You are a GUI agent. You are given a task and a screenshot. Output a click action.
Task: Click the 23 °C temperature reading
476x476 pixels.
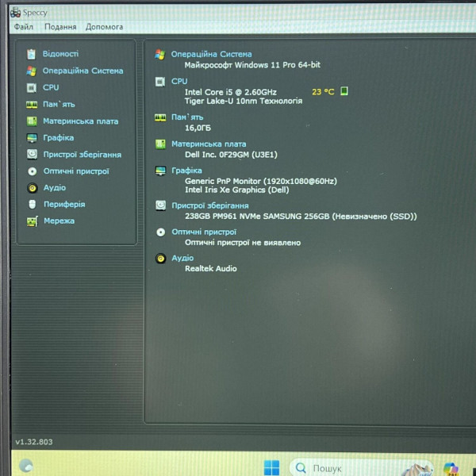pos(323,92)
